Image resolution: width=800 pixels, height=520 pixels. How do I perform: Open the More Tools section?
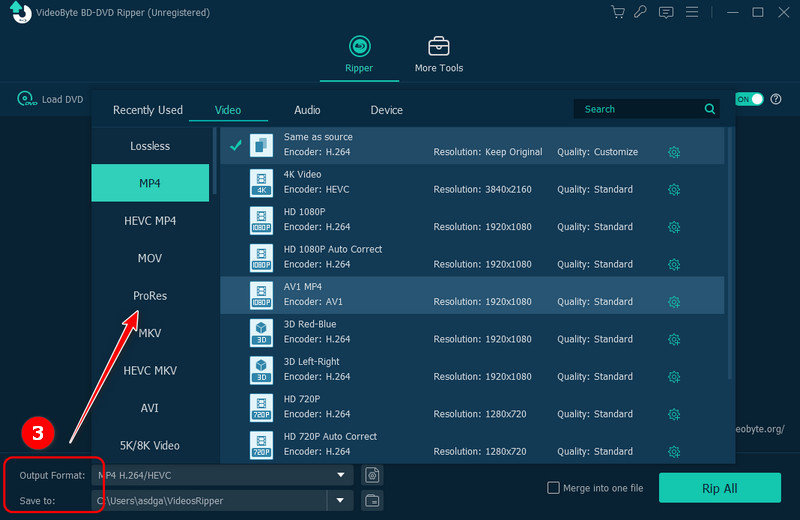[x=438, y=54]
